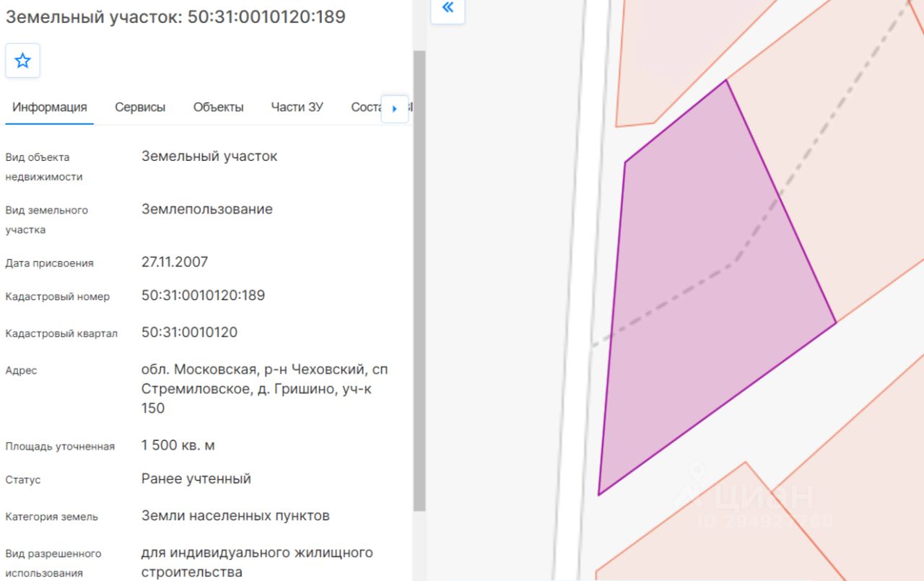The width and height of the screenshot is (924, 581).
Task: Click the permitted use value для индивидуального жилищного строительства
Action: tap(257, 562)
